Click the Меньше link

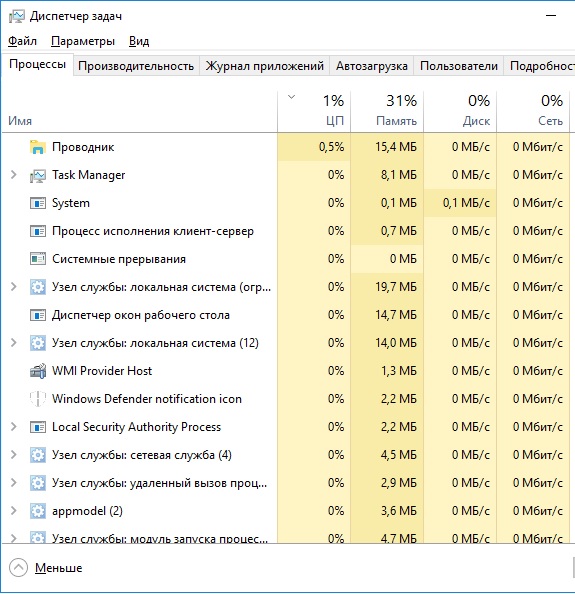(59, 568)
